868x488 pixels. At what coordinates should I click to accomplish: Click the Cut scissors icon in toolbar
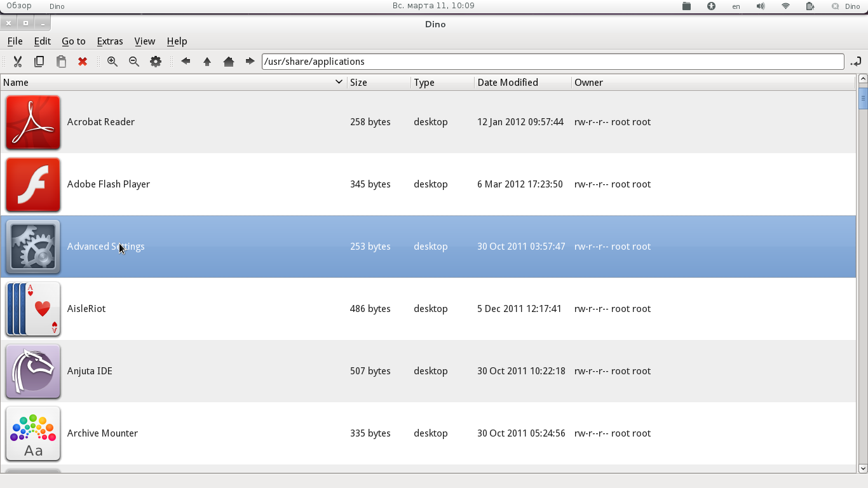coord(18,62)
